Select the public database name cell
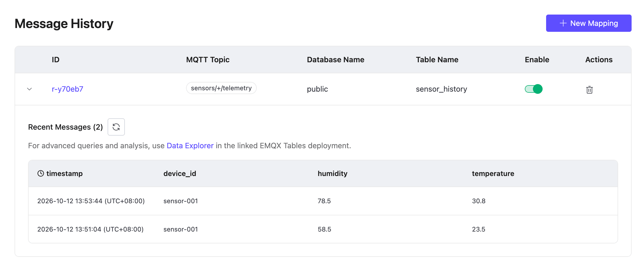 [x=317, y=89]
